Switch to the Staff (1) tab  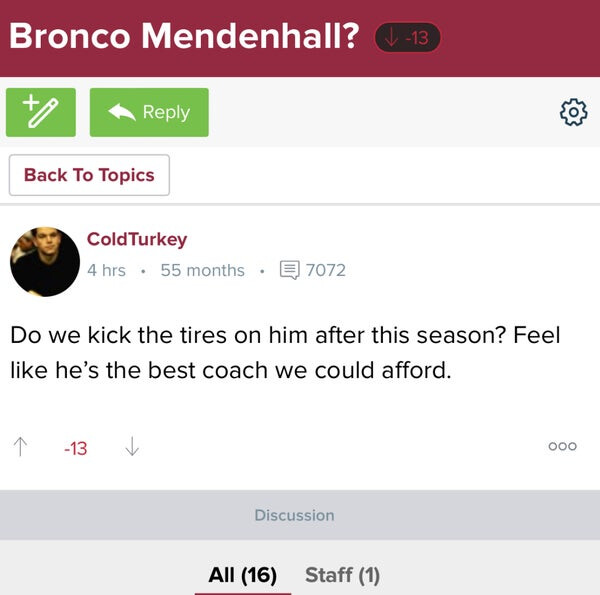342,575
